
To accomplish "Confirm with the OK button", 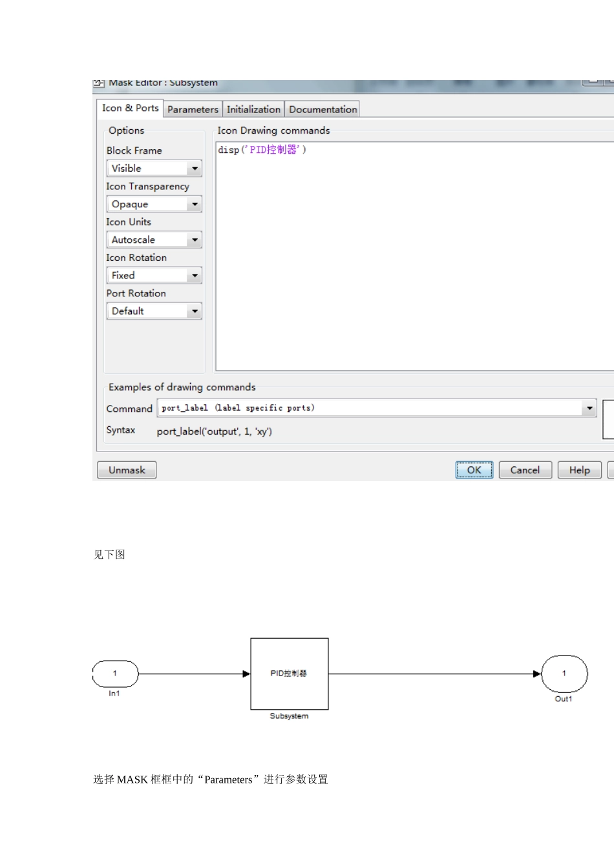I will click(x=474, y=470).
